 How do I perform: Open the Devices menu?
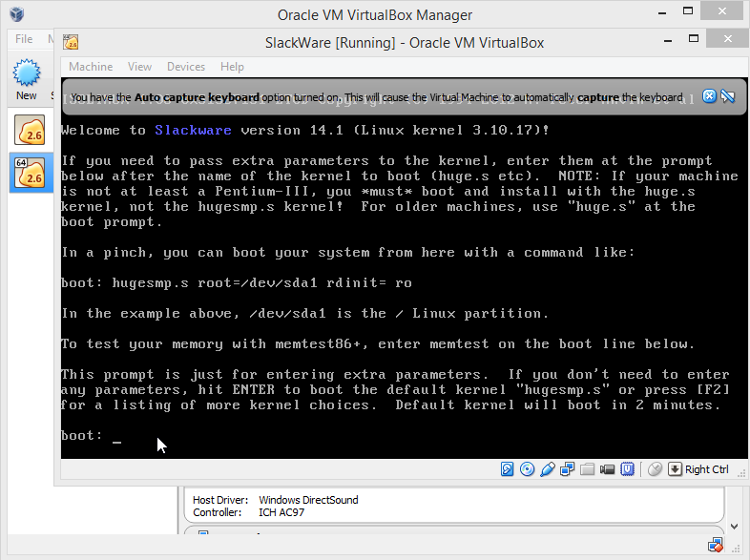[x=186, y=67]
